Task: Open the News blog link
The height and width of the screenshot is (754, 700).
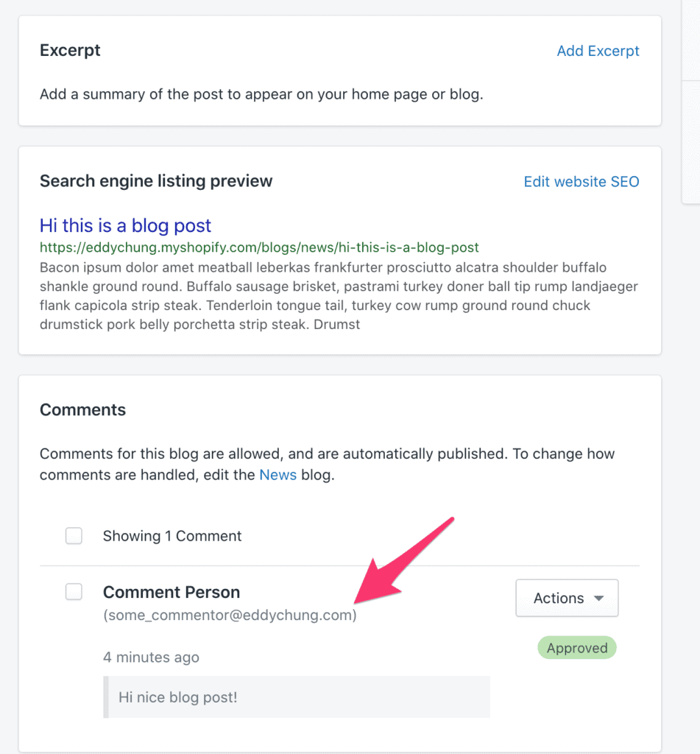Action: point(278,475)
